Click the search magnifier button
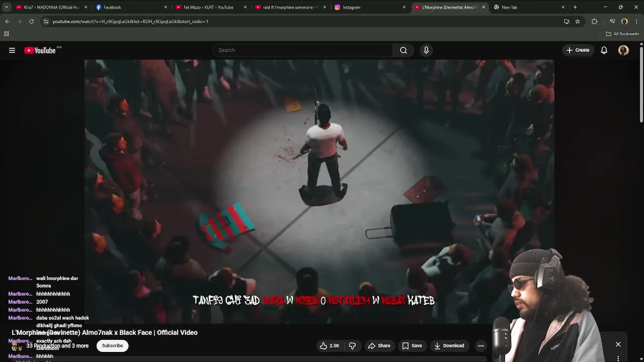The image size is (644, 362). (x=403, y=50)
